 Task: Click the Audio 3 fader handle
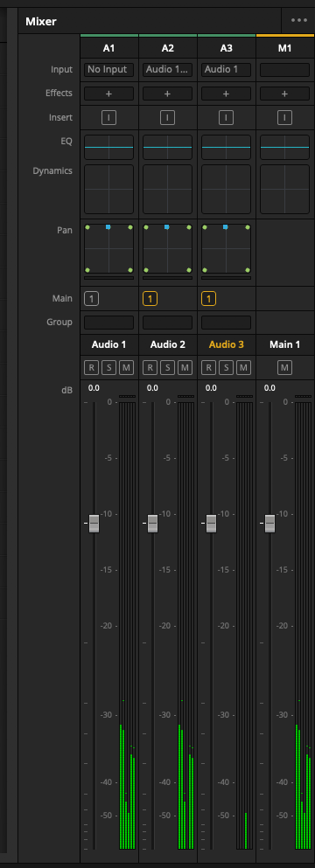[211, 523]
